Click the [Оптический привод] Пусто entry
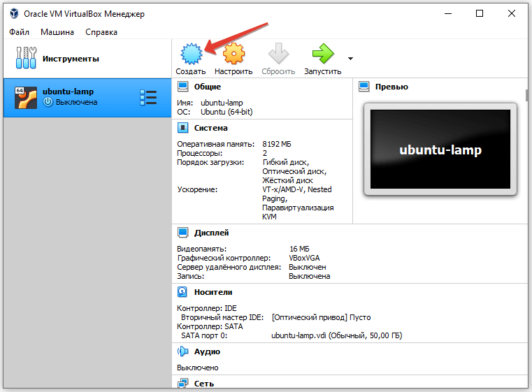 click(x=321, y=317)
